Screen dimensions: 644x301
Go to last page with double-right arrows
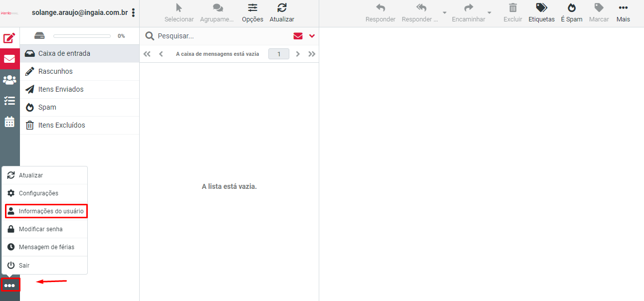click(312, 54)
